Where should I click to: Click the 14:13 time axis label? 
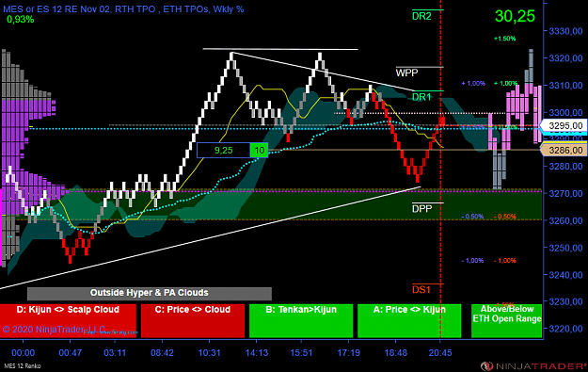point(257,353)
